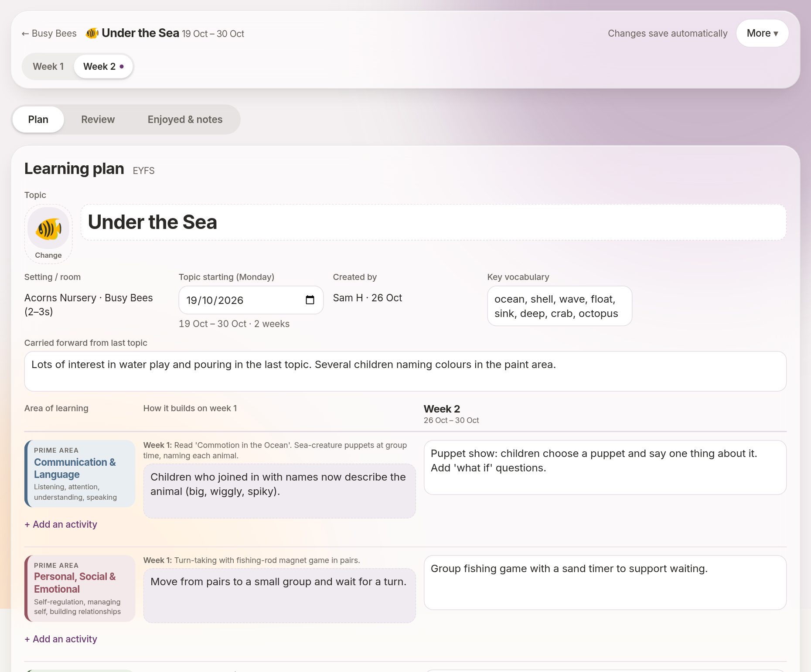This screenshot has width=811, height=672.
Task: Switch to the Review tab
Action: click(98, 119)
